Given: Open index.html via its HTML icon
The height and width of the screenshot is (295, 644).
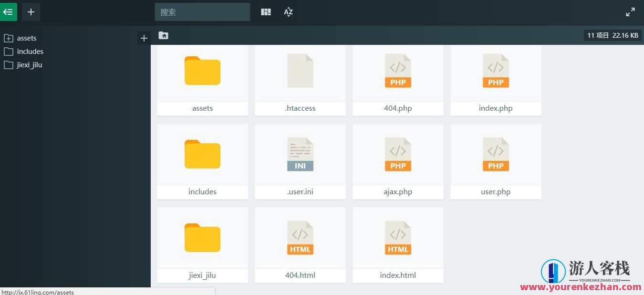Looking at the screenshot, I should [398, 237].
